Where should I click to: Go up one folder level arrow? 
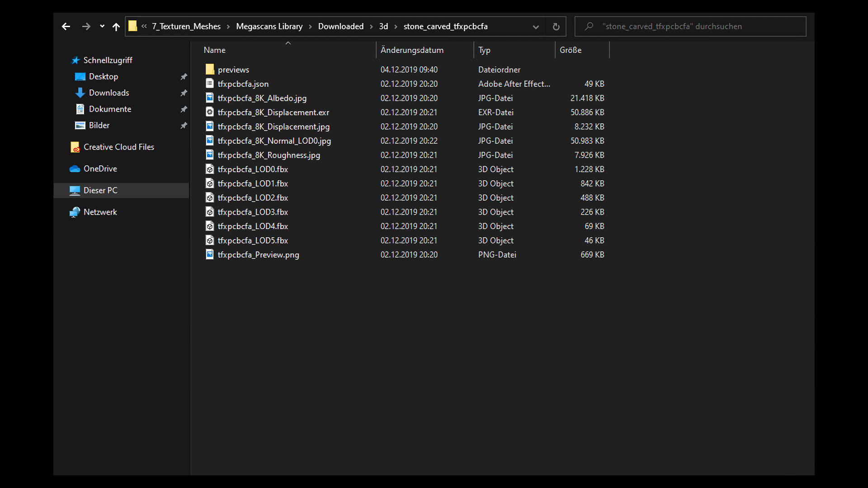(x=116, y=27)
